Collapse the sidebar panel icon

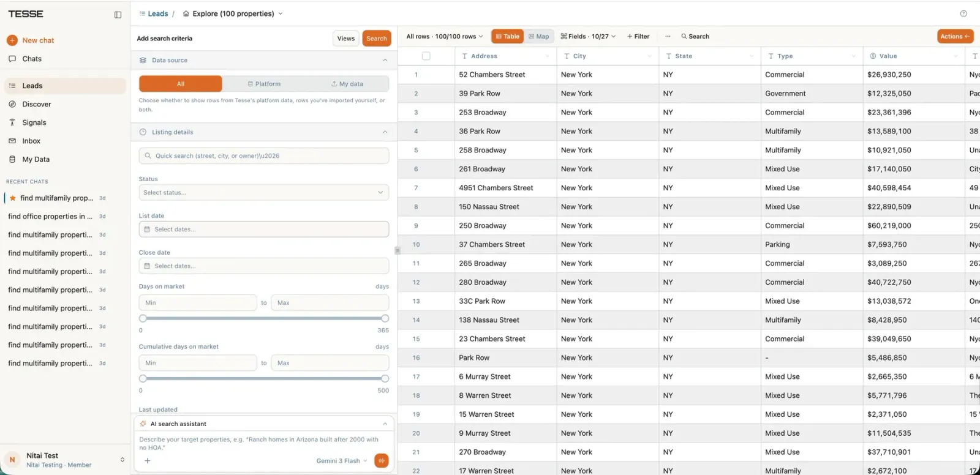point(118,15)
